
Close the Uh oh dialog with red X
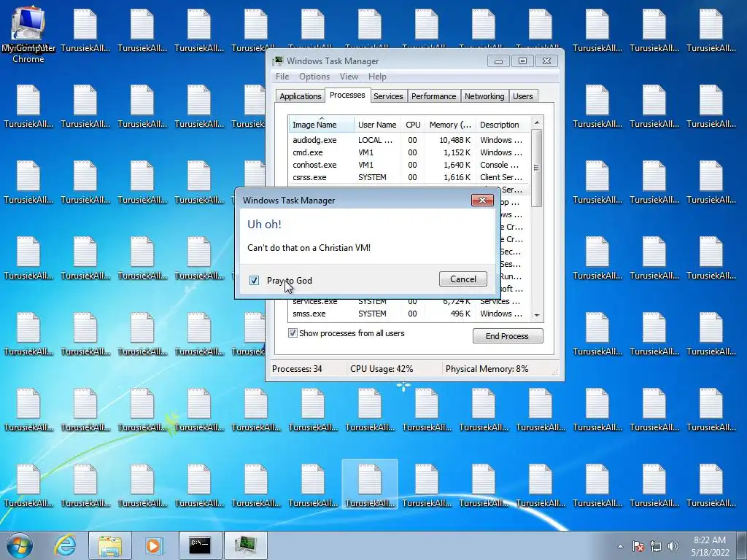pos(482,200)
